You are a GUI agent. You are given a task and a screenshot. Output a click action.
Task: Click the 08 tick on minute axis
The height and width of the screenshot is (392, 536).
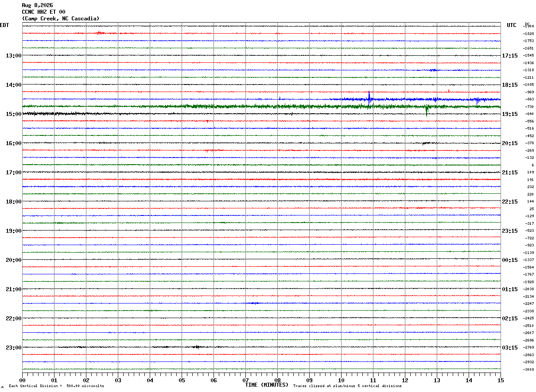[278, 380]
